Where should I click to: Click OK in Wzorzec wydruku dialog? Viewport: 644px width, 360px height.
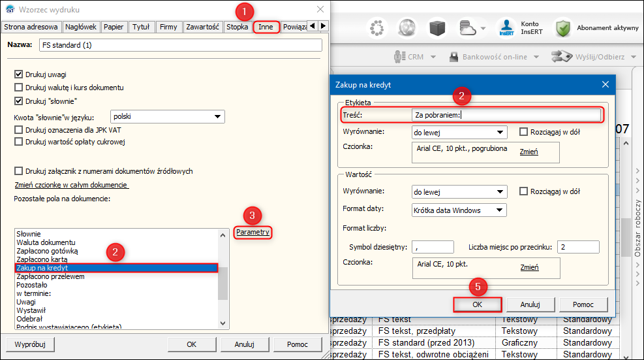[192, 344]
